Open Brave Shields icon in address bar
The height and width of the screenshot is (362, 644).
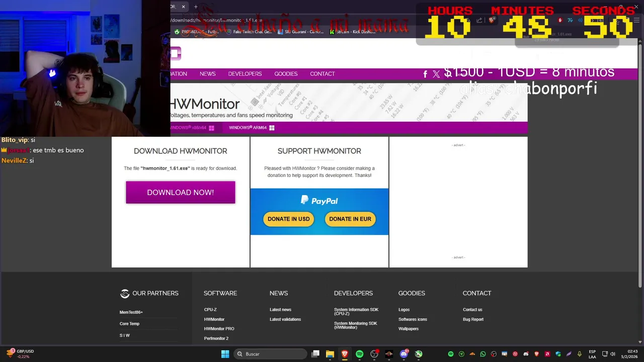pyautogui.click(x=492, y=20)
